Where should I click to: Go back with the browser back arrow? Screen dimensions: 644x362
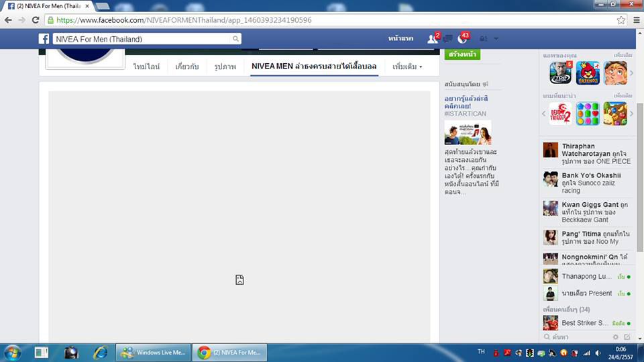pyautogui.click(x=8, y=19)
